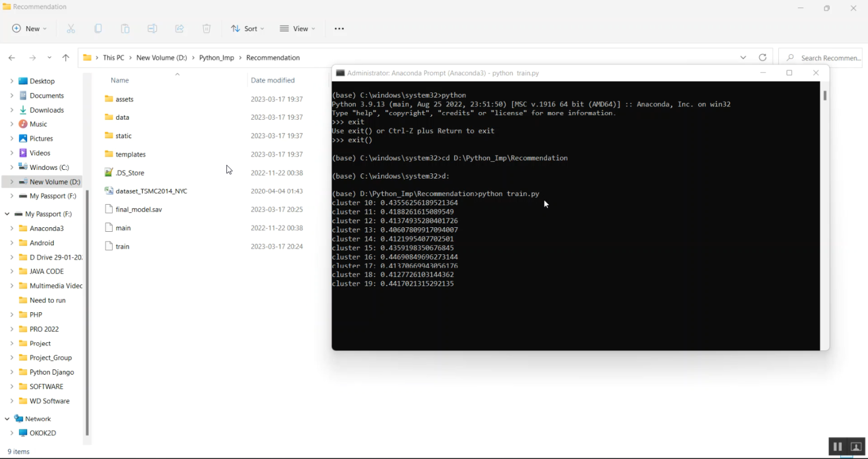Refresh the current folder view
Image resolution: width=868 pixels, height=459 pixels.
click(x=763, y=58)
